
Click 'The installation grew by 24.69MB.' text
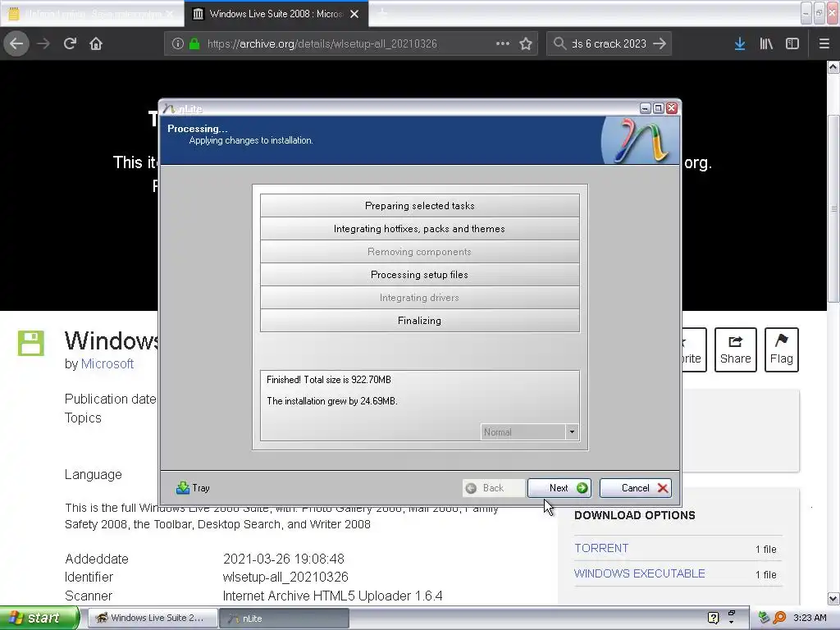coord(332,400)
